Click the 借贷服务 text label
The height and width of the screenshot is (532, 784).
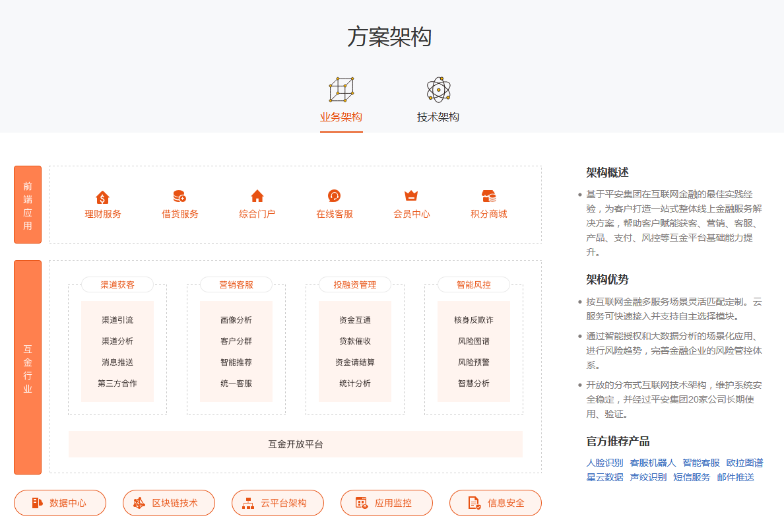pyautogui.click(x=180, y=214)
